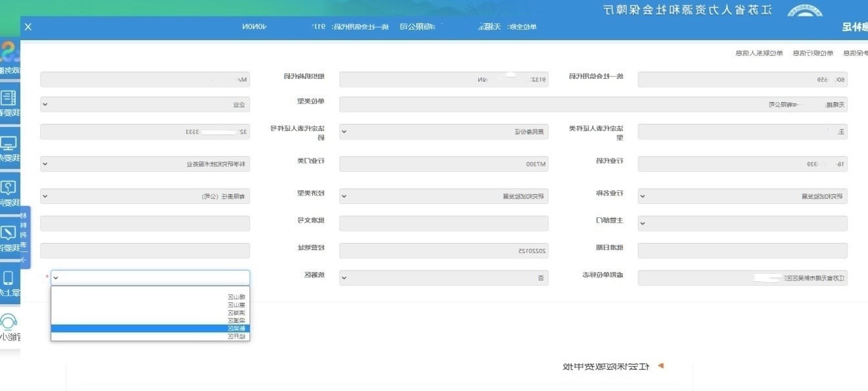Open the 我要评 edit icon in sidebar
868x391 pixels.
click(9, 233)
